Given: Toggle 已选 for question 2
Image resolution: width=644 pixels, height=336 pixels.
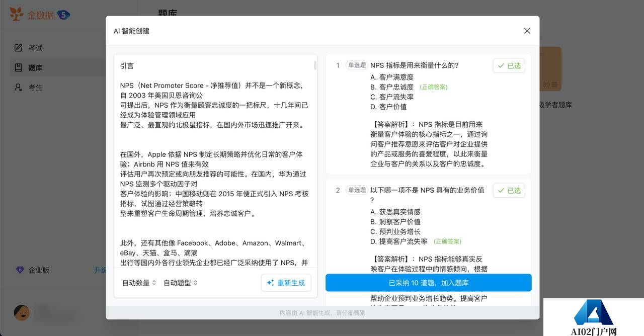Looking at the screenshot, I should (509, 190).
